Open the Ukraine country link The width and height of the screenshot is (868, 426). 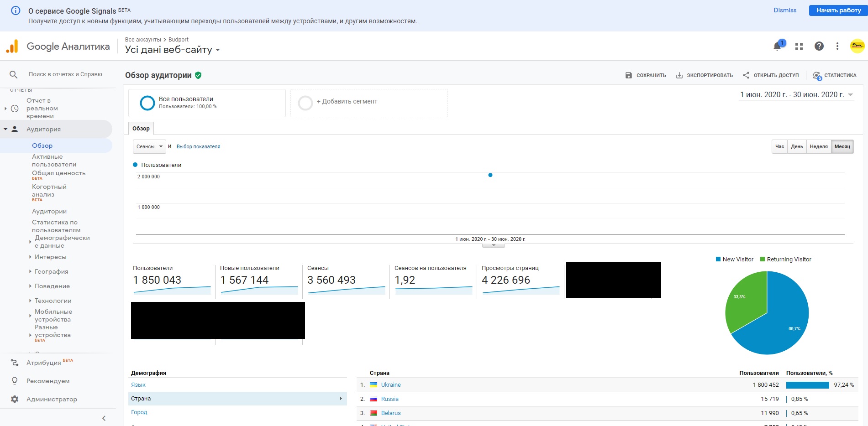click(391, 385)
